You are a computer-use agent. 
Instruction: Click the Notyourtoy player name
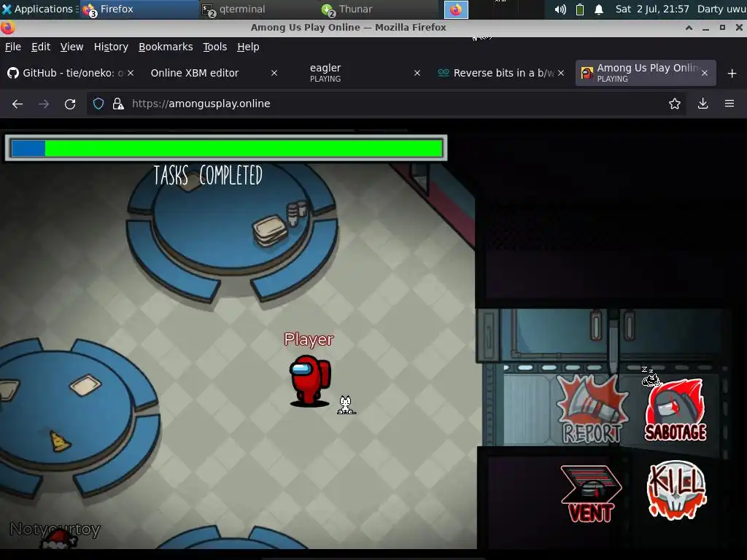pyautogui.click(x=55, y=529)
